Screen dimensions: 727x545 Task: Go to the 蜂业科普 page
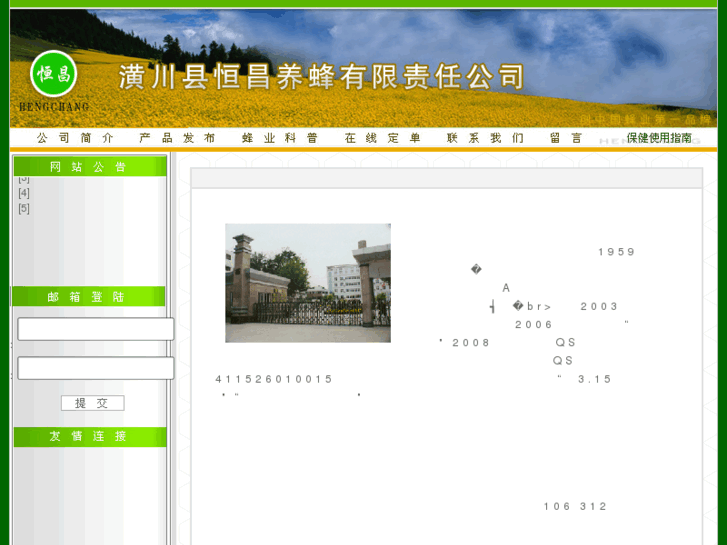(280, 138)
